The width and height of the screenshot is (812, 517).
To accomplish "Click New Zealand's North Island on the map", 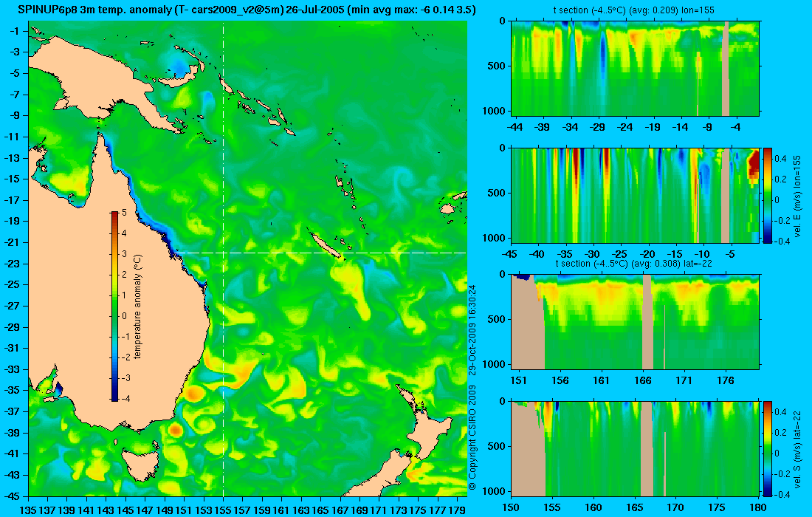I will coord(431,425).
